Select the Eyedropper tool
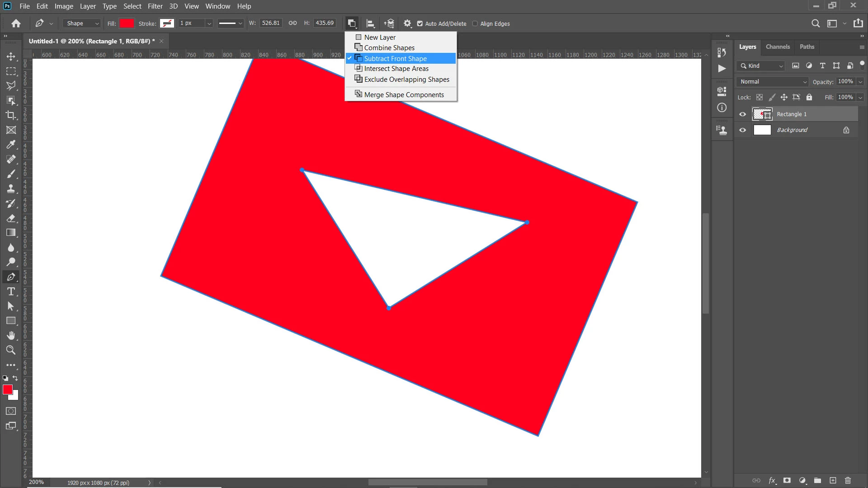 coord(11,145)
